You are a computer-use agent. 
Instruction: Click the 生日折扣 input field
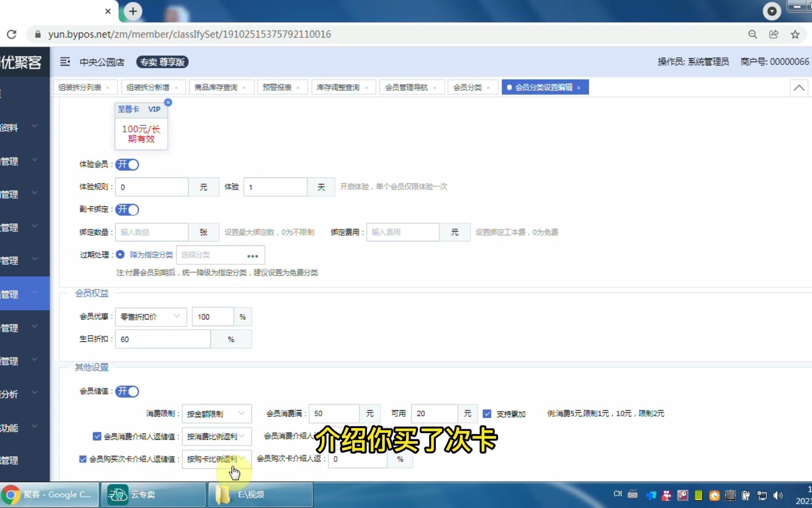coord(163,339)
